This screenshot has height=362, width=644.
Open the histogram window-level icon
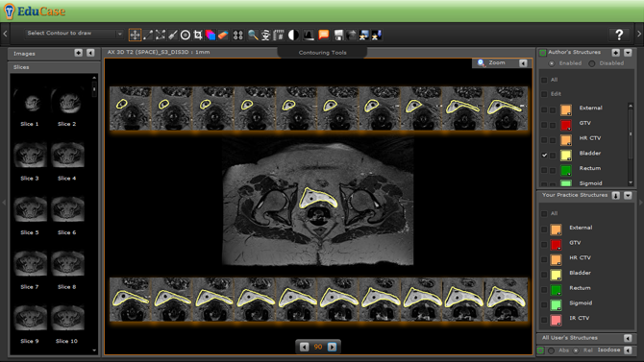tap(309, 35)
